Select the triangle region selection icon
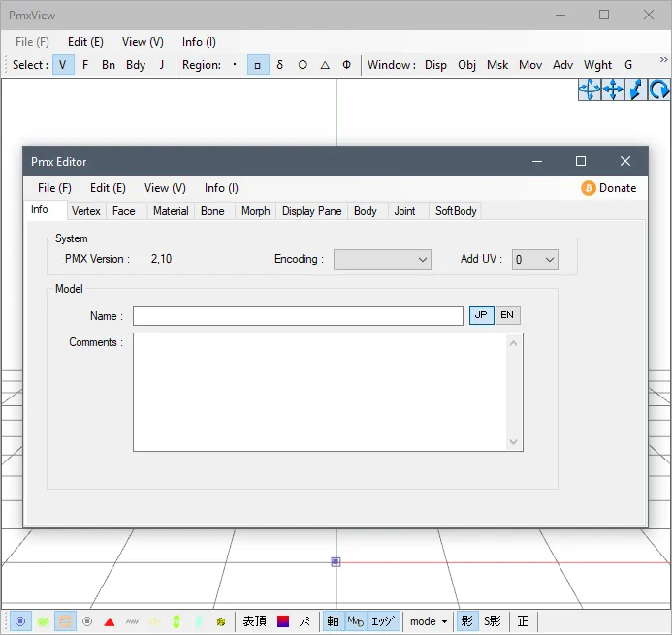Viewport: 672px width, 635px height. [325, 65]
